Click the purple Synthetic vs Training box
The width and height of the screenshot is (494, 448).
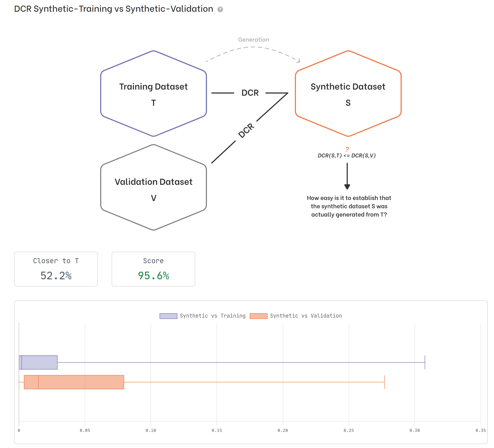[x=39, y=362]
